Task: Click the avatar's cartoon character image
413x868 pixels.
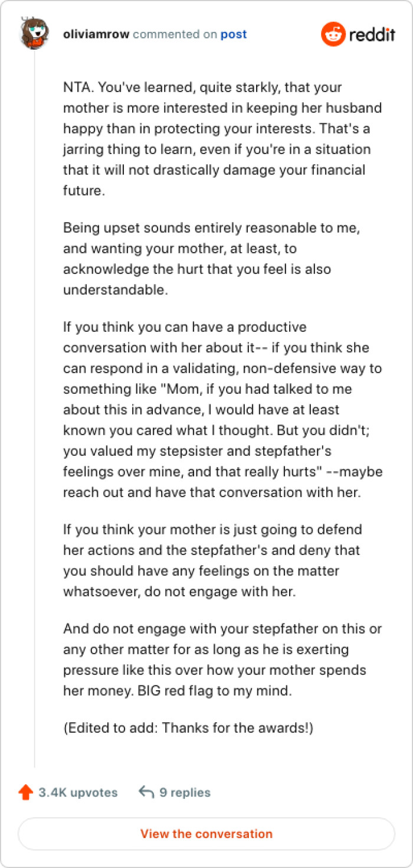Action: pyautogui.click(x=34, y=34)
